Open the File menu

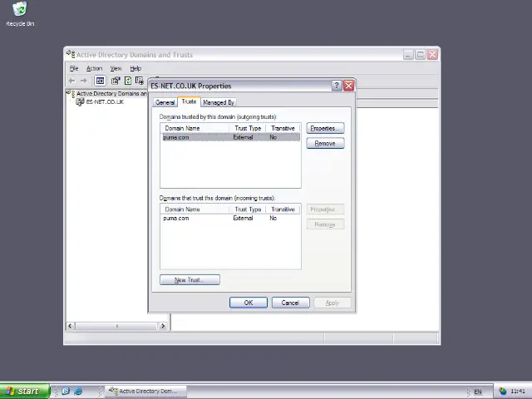(74, 68)
